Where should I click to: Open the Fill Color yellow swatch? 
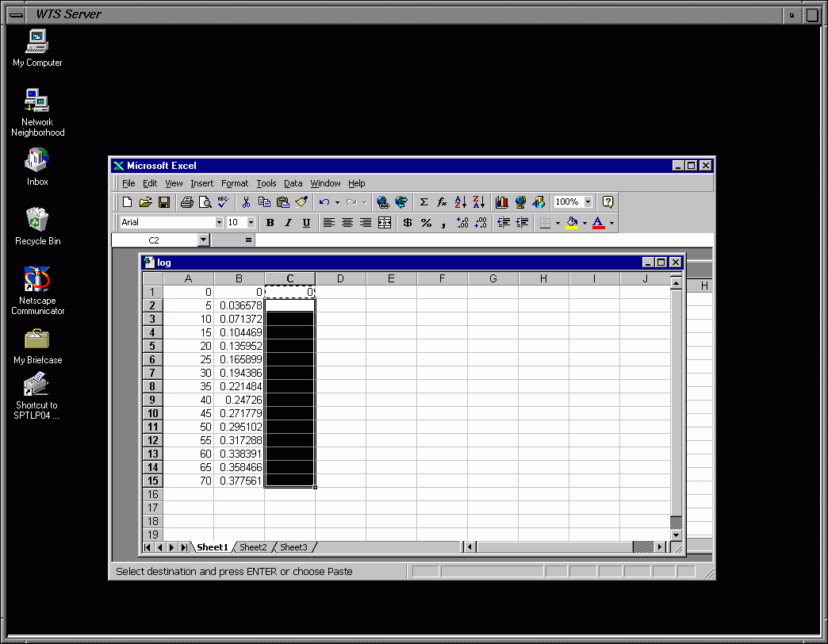573,223
